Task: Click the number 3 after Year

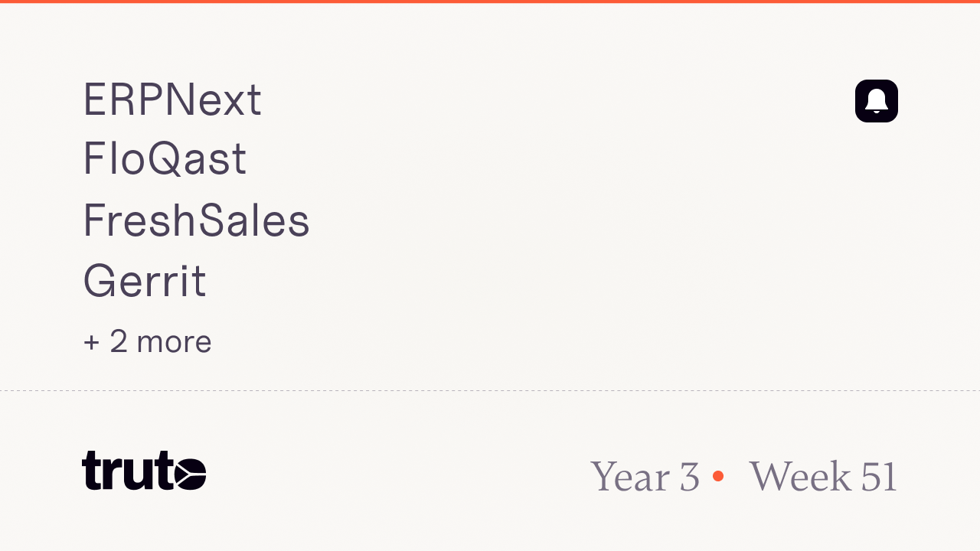Action: pyautogui.click(x=689, y=476)
